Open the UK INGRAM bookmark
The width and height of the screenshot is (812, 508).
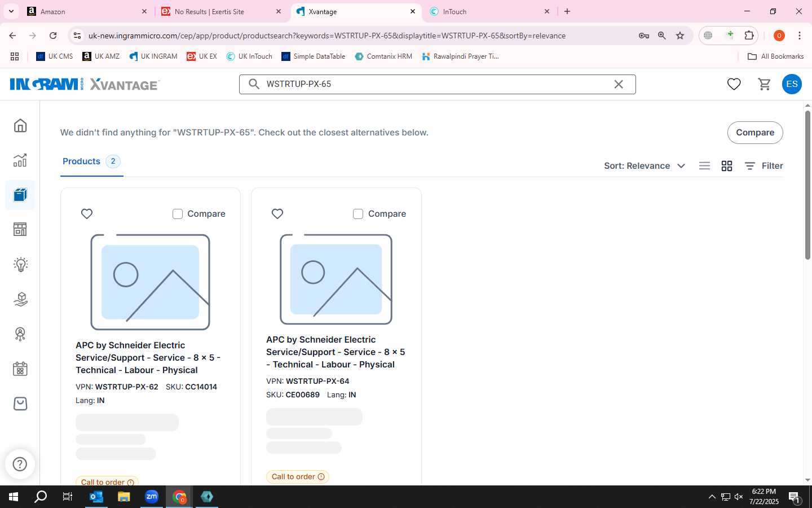153,56
